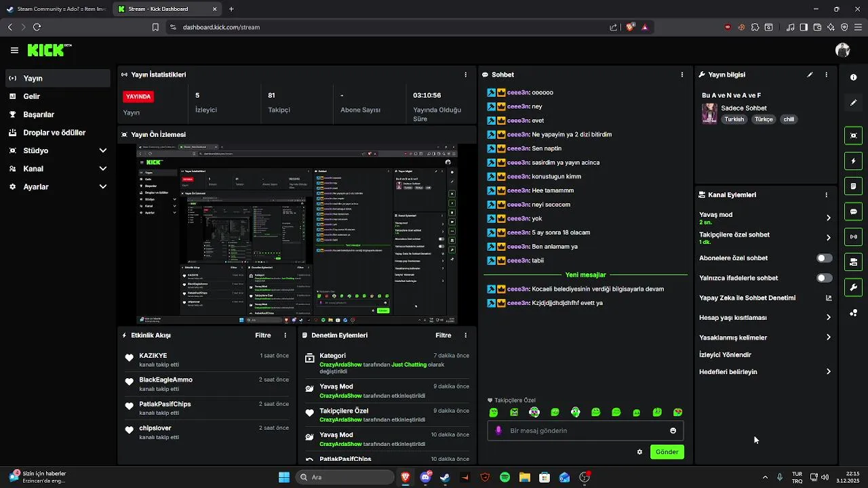Open the Brave Shields lion icon

(630, 27)
